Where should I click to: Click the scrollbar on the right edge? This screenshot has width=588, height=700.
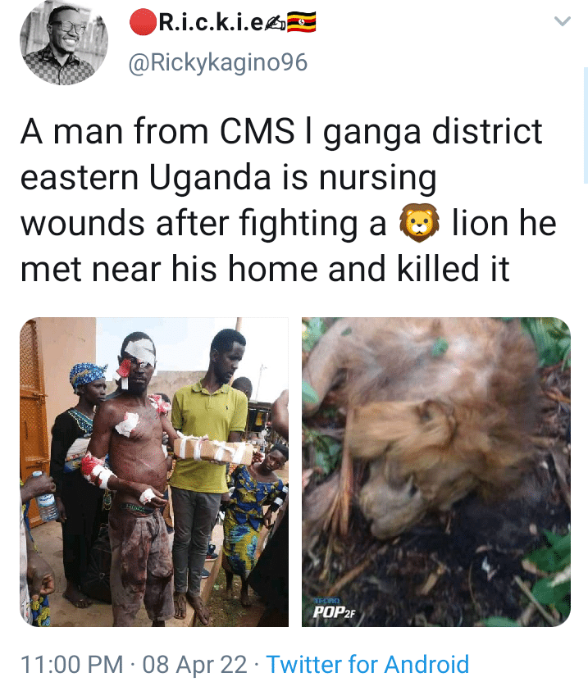(586, 126)
